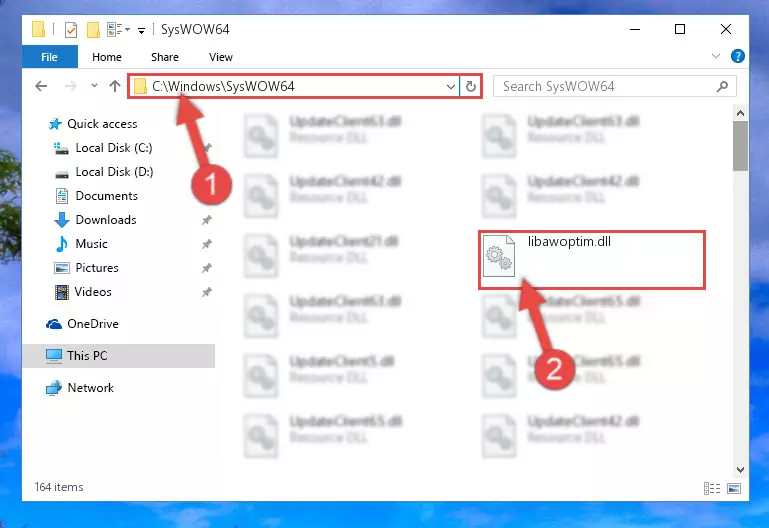This screenshot has width=769, height=528.
Task: Expand the ribbon with the chevron
Action: tap(716, 56)
